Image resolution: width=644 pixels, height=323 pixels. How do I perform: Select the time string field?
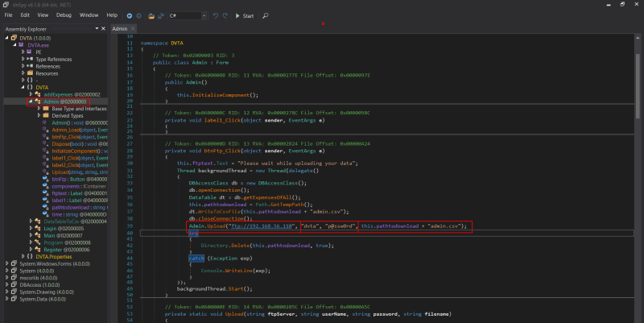(79, 214)
